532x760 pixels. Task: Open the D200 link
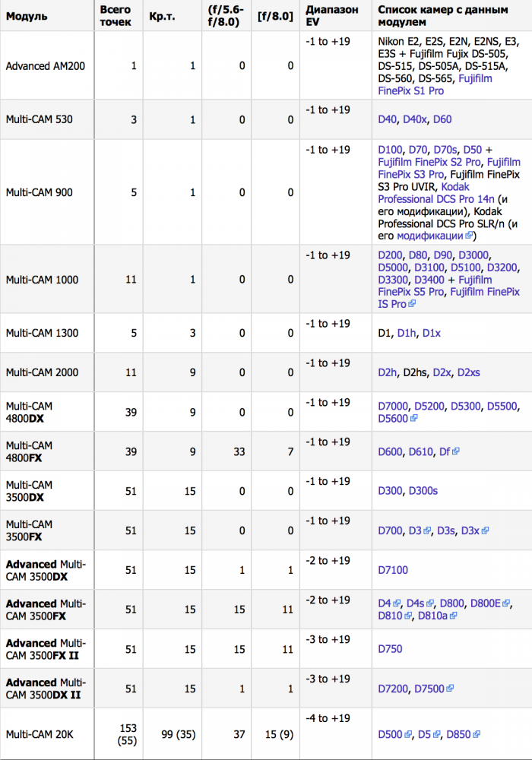point(390,255)
